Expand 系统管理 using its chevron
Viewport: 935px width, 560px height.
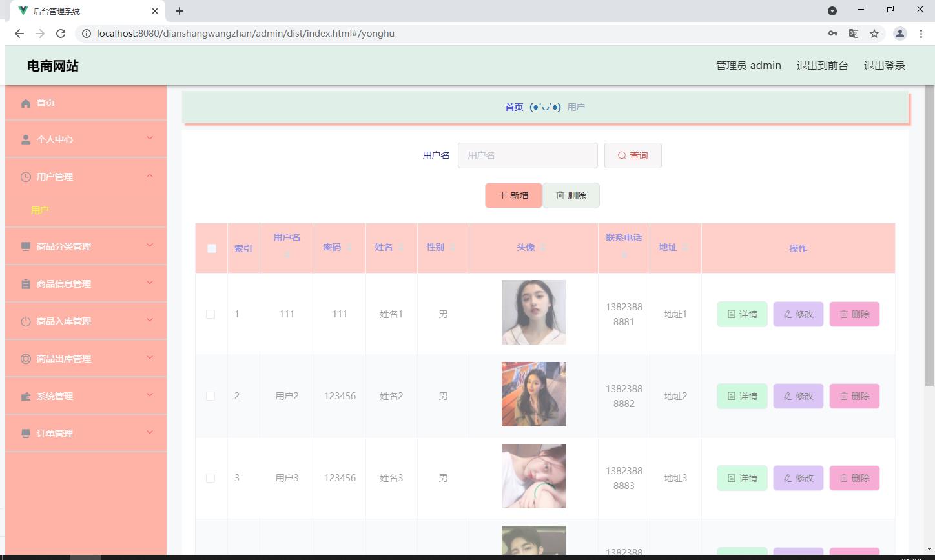tap(150, 395)
